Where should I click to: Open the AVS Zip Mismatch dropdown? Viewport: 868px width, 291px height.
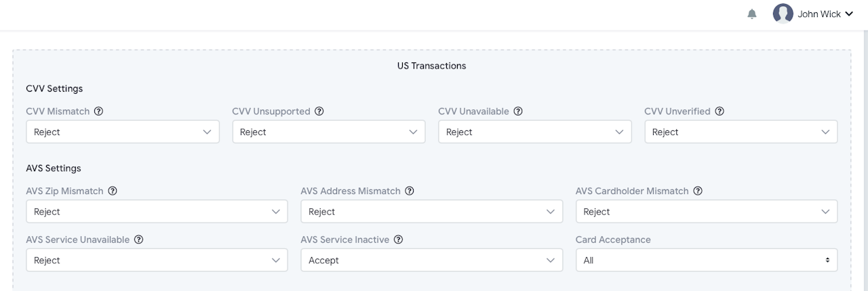click(153, 212)
